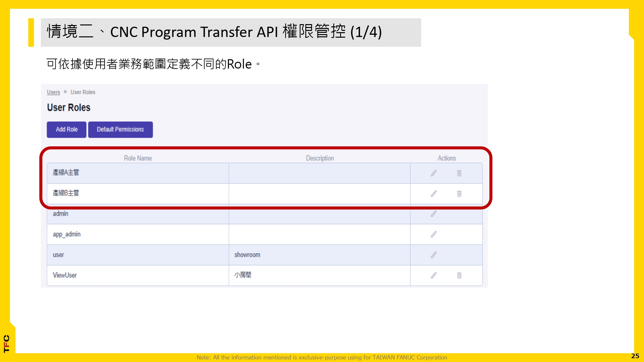Viewport: 644px width, 362px height.
Task: Edit the user role
Action: [x=434, y=255]
